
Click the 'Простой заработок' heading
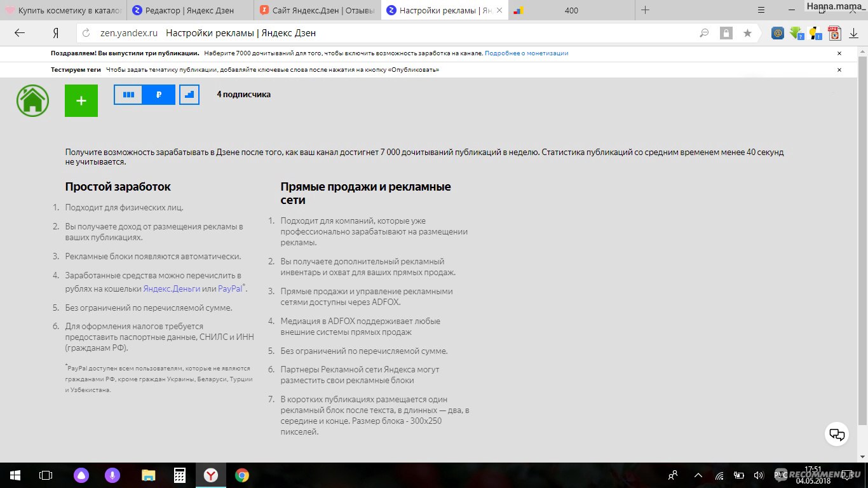click(x=118, y=187)
